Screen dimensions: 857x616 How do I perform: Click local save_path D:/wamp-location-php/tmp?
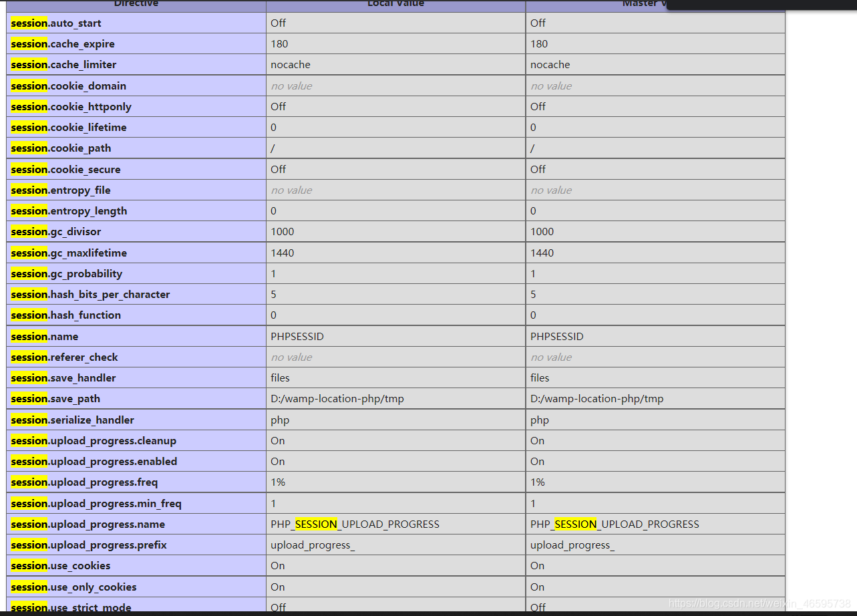tap(337, 399)
